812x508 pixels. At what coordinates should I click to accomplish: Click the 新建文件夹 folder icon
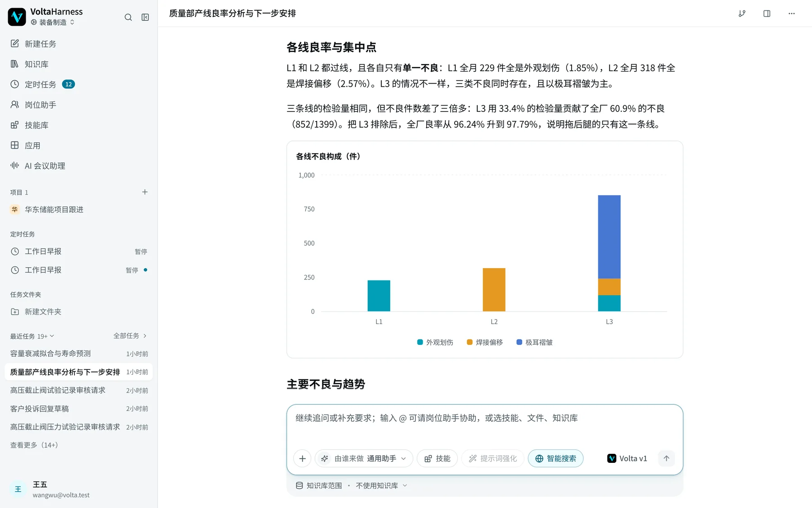point(15,312)
